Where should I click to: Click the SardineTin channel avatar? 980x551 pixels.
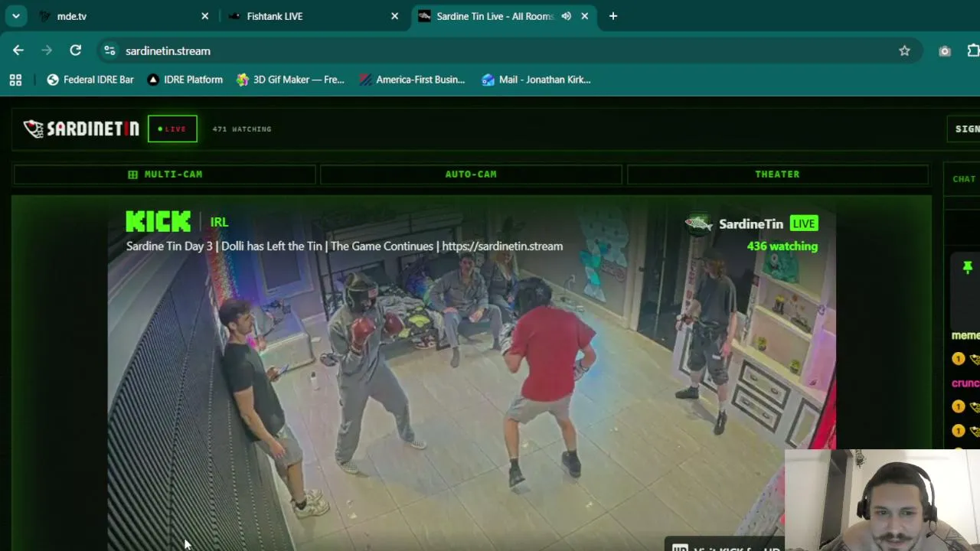tap(698, 223)
